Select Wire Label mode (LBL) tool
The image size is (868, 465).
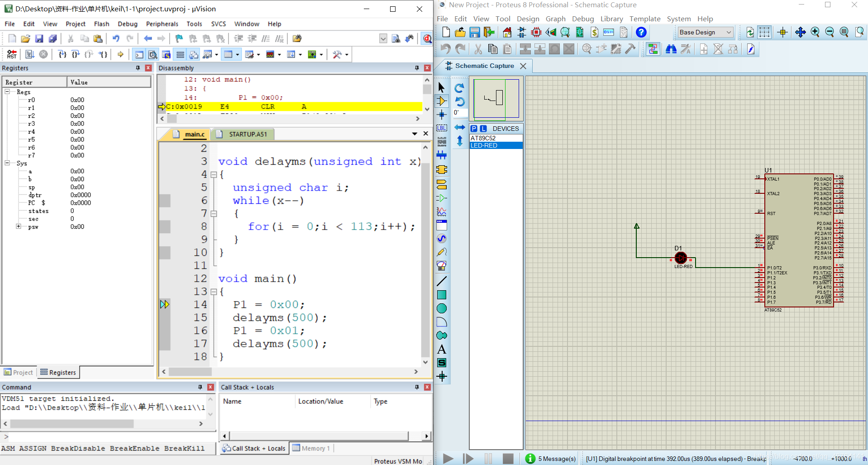(x=442, y=128)
